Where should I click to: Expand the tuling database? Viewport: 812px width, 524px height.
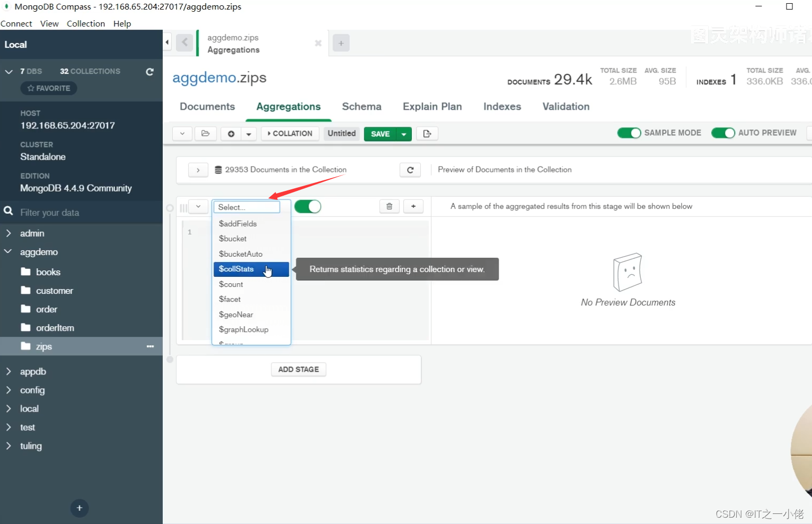(x=8, y=446)
